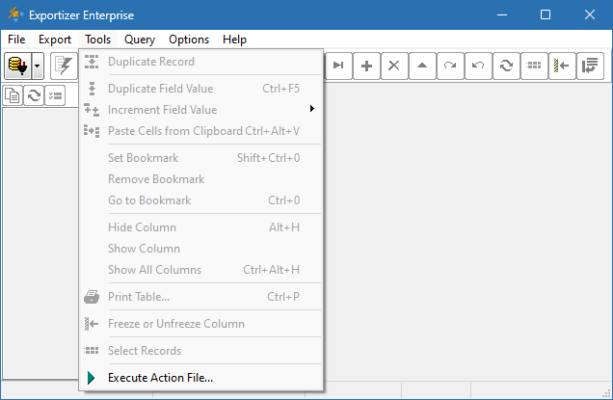Expand Increment Field Value submenu arrow

point(312,109)
